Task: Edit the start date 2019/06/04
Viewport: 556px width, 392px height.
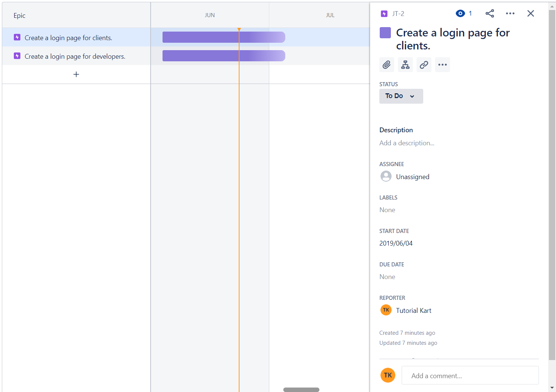Action: point(396,243)
